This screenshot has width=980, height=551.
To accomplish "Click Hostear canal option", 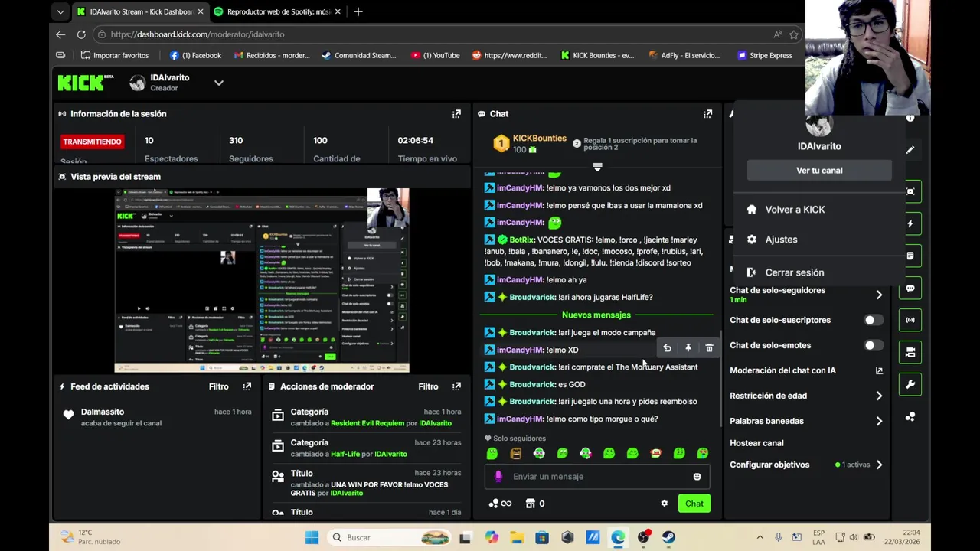I will [756, 443].
